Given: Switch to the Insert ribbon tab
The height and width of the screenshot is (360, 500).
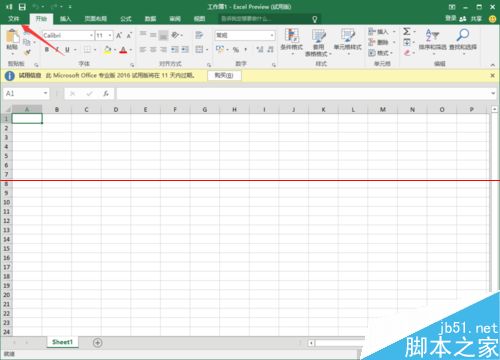Looking at the screenshot, I should pos(66,19).
